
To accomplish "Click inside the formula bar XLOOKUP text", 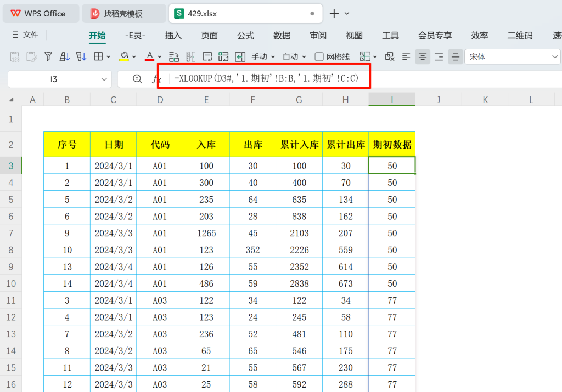I will (x=266, y=78).
